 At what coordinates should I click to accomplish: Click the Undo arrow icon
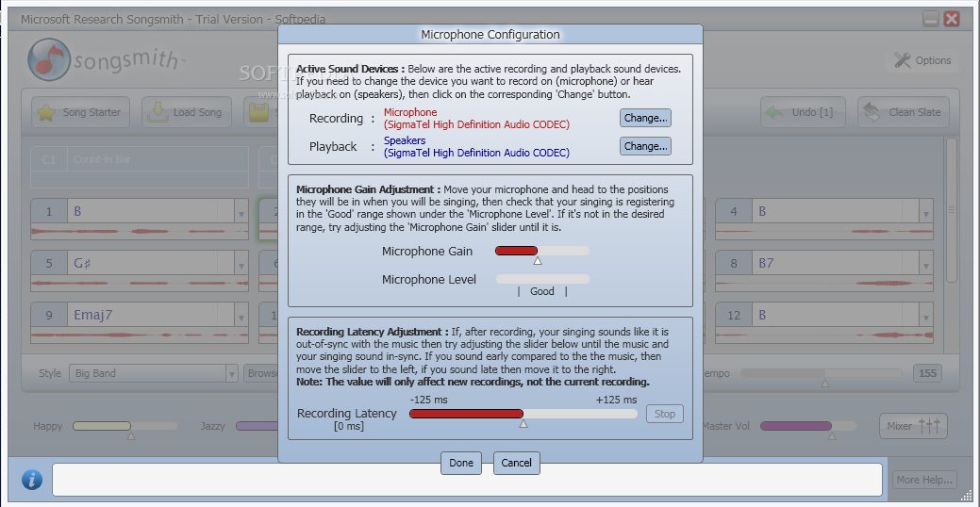[x=774, y=112]
